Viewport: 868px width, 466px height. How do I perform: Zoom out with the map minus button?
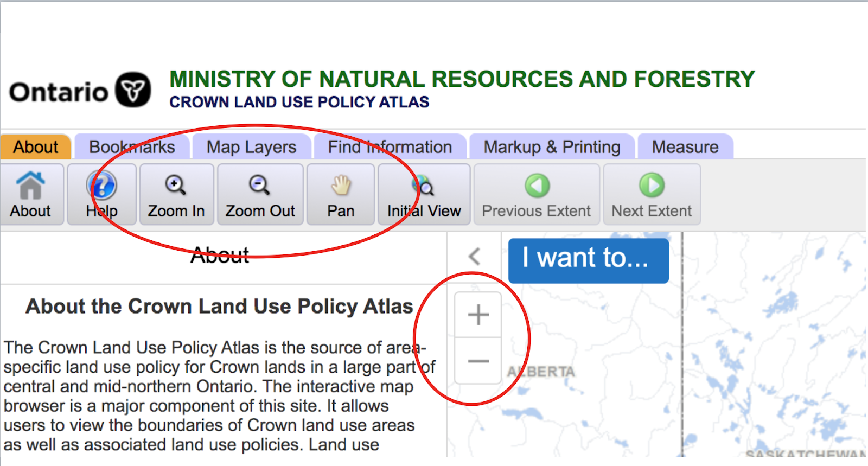point(478,361)
